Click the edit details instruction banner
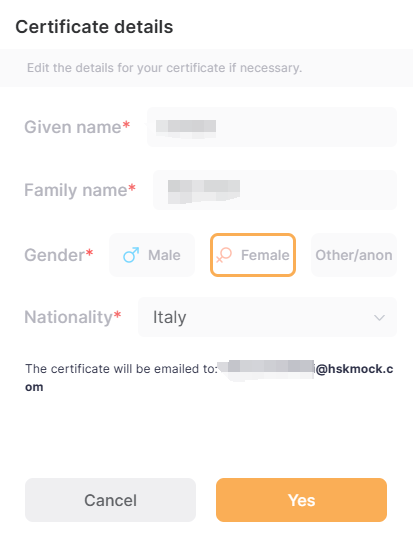 pos(206,68)
